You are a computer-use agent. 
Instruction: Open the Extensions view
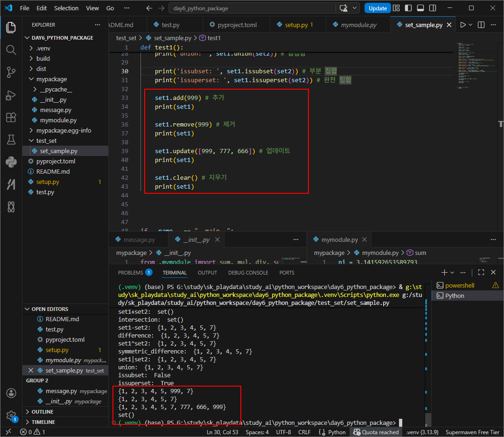(11, 117)
